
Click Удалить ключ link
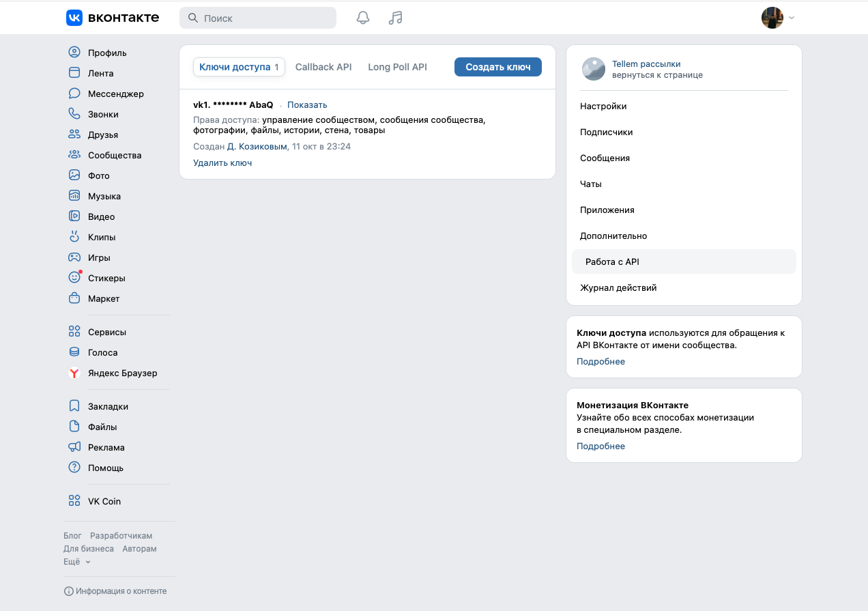pos(222,162)
